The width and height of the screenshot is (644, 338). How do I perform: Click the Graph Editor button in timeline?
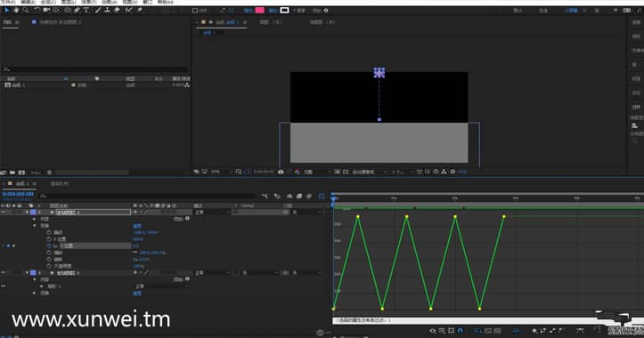click(x=322, y=196)
